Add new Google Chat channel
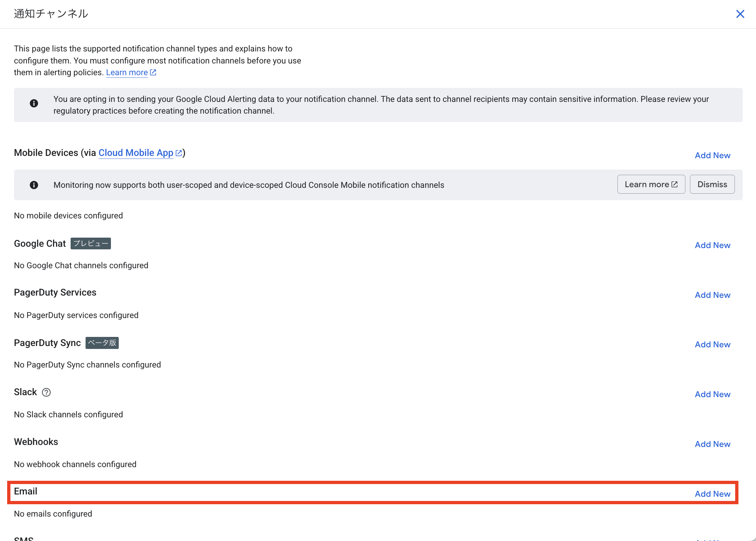Screen dimensions: 756x541 (x=712, y=245)
